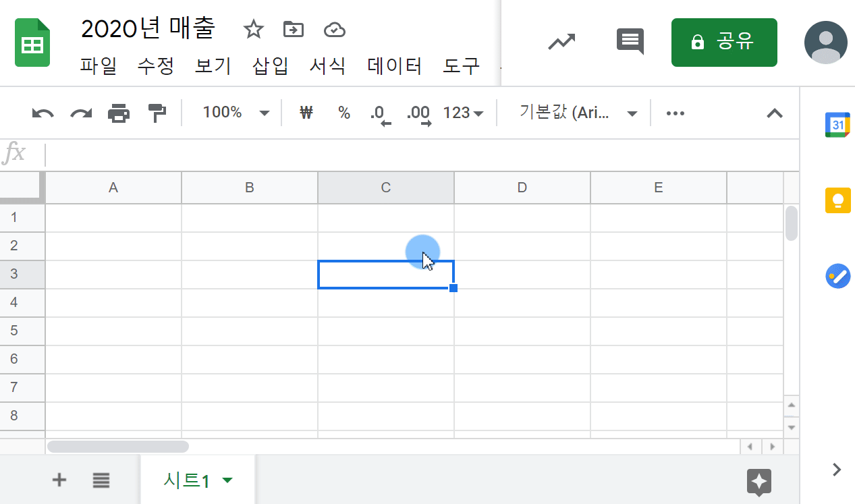Click the 공유 share button
This screenshot has height=504, width=855.
[724, 43]
